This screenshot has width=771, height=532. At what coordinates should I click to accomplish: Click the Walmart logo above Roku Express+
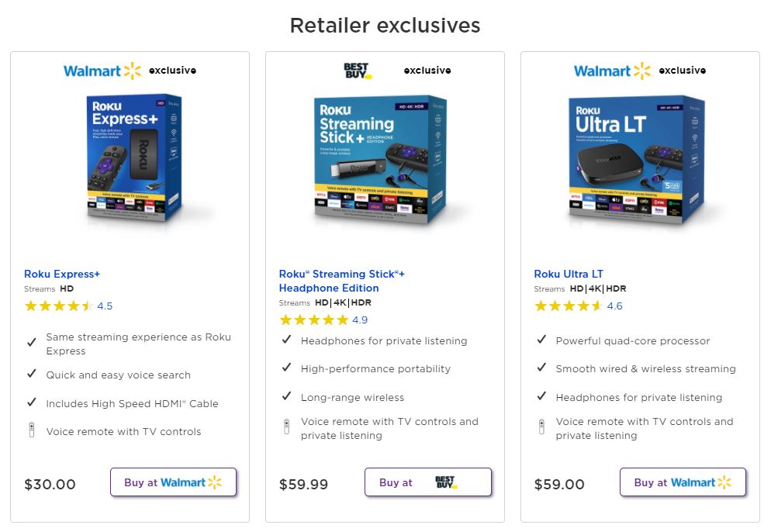point(102,71)
